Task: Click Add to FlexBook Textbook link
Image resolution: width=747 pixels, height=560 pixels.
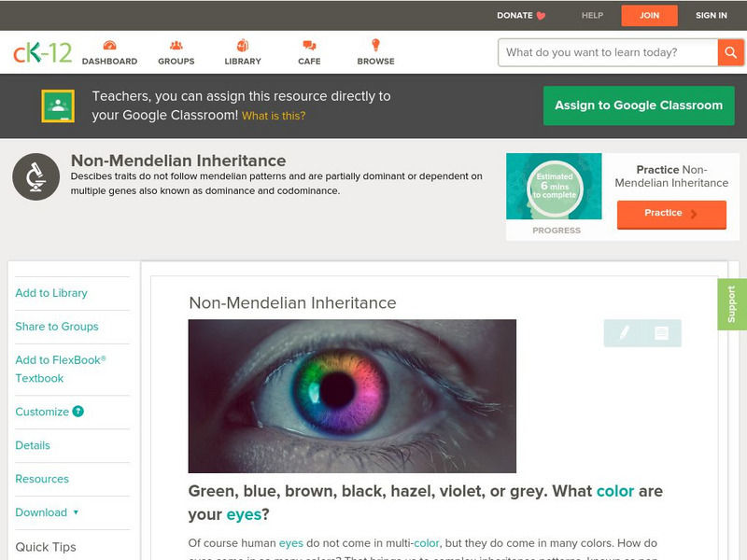Action: coord(61,369)
